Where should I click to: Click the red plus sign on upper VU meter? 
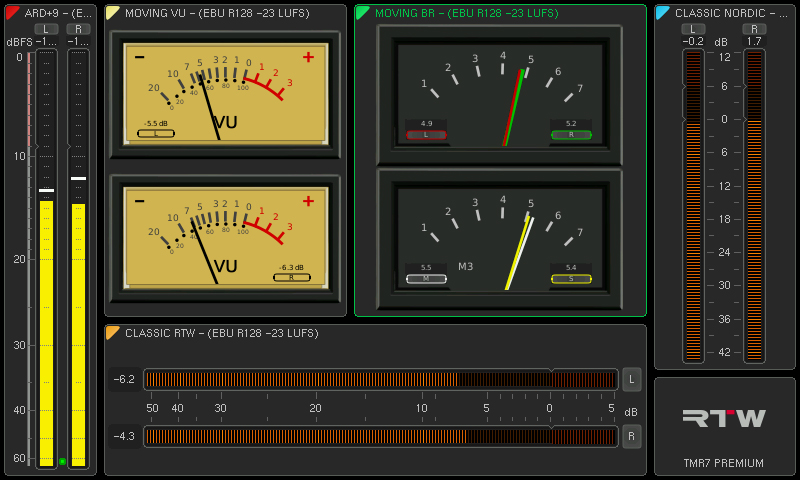click(308, 57)
